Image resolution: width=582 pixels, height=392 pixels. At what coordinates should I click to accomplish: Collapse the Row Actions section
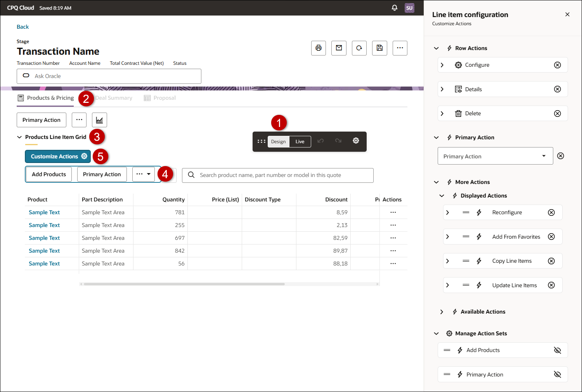[x=436, y=48]
